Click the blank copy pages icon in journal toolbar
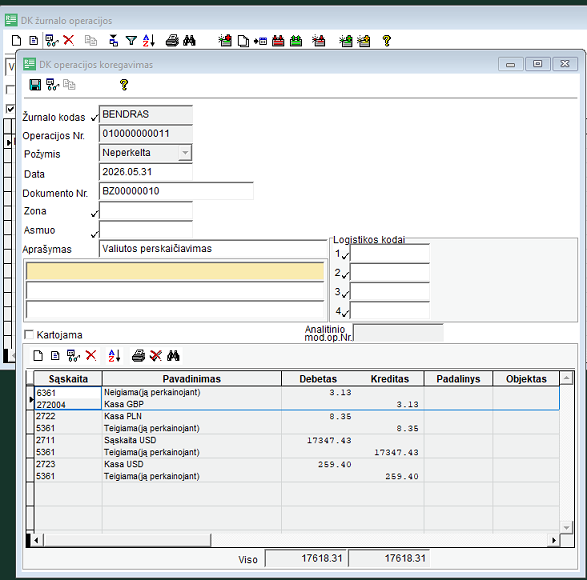587x580 pixels. pyautogui.click(x=243, y=41)
